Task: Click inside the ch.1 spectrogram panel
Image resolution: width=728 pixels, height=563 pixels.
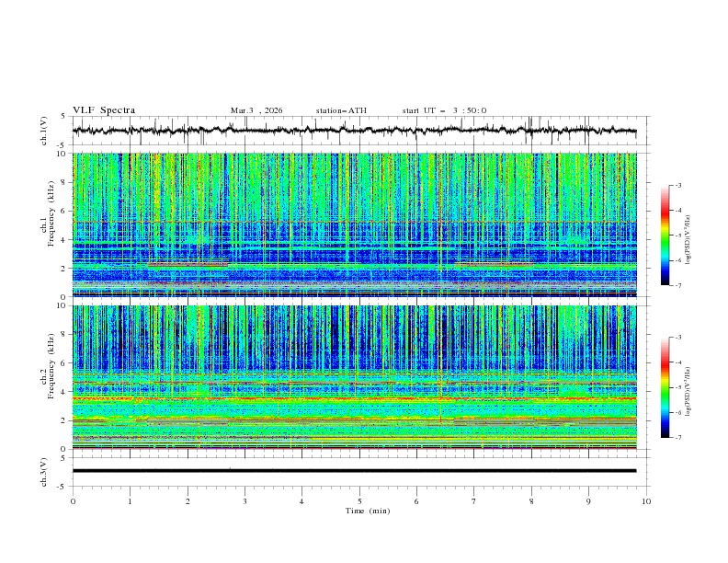Action: (x=354, y=224)
